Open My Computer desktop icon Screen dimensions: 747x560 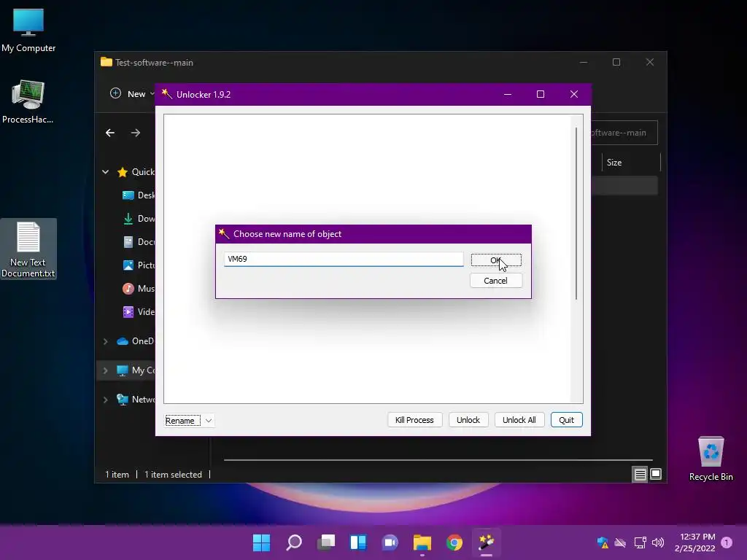pyautogui.click(x=28, y=31)
